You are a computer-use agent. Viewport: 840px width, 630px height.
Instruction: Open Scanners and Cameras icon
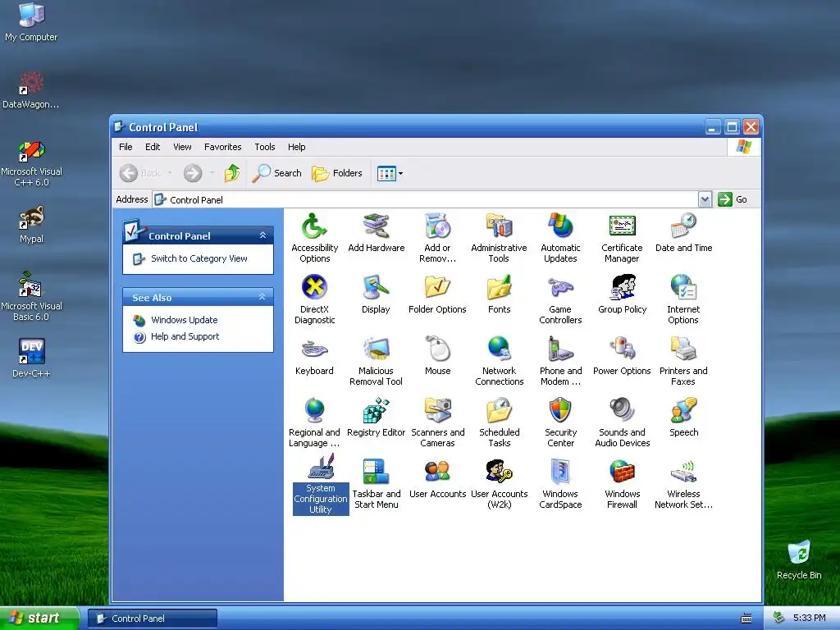click(438, 422)
